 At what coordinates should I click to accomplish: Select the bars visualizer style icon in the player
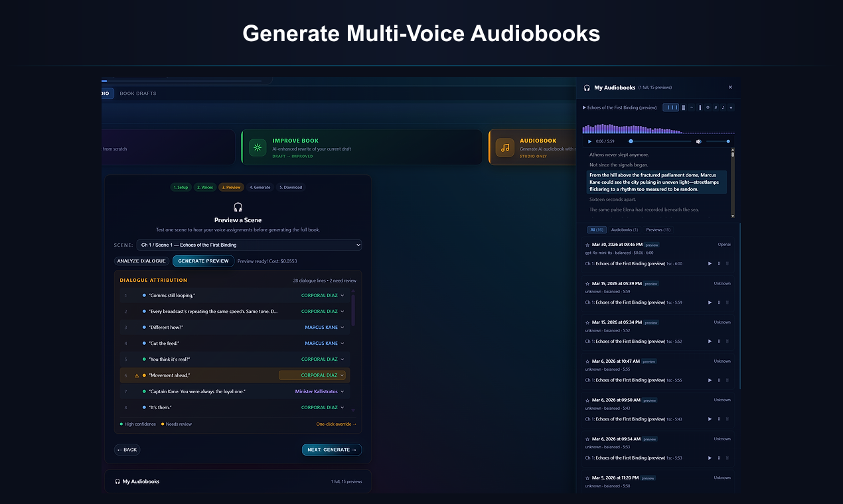[x=670, y=107]
